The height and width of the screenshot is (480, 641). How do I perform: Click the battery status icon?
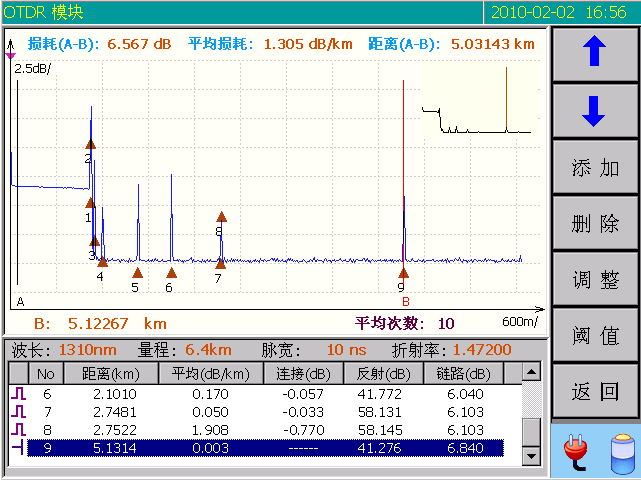622,453
